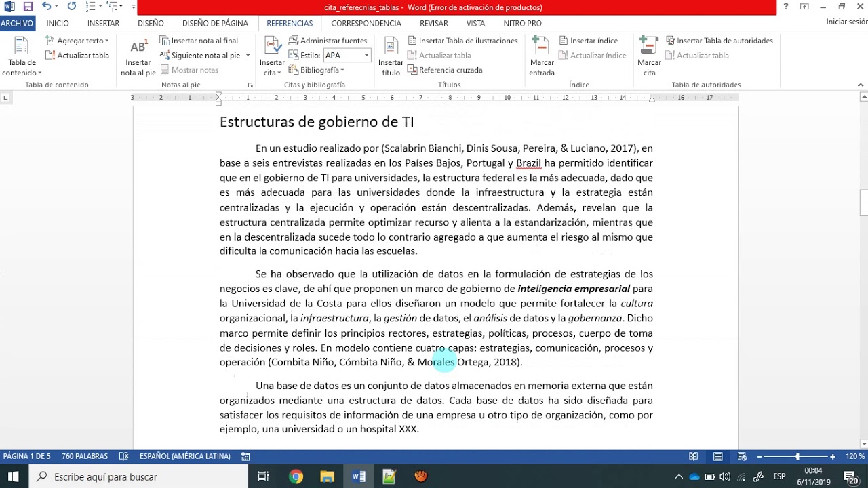This screenshot has height=488, width=868.
Task: Switch to the NITRO PRO tab
Action: click(522, 23)
